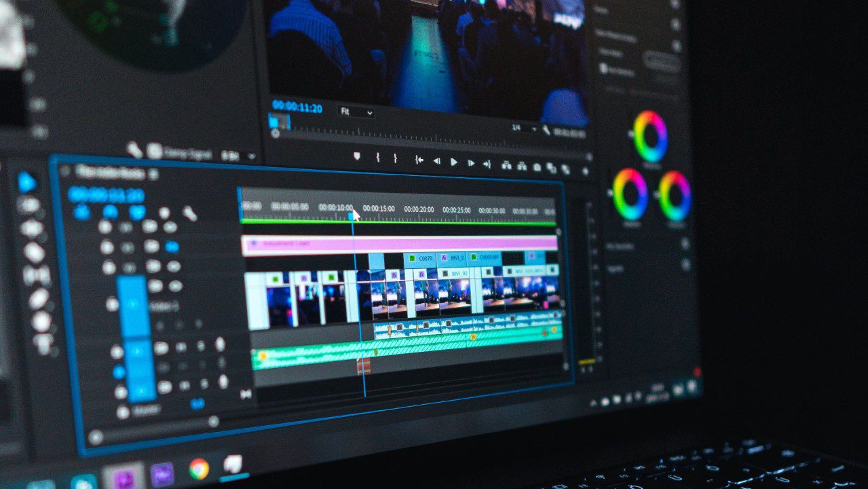The height and width of the screenshot is (489, 868).
Task: Click the fx badge on the C0079 clip
Action: pos(412,257)
